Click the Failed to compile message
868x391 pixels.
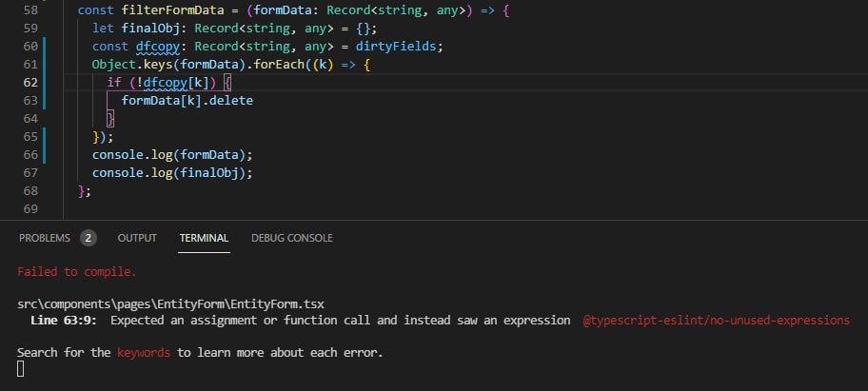point(77,272)
